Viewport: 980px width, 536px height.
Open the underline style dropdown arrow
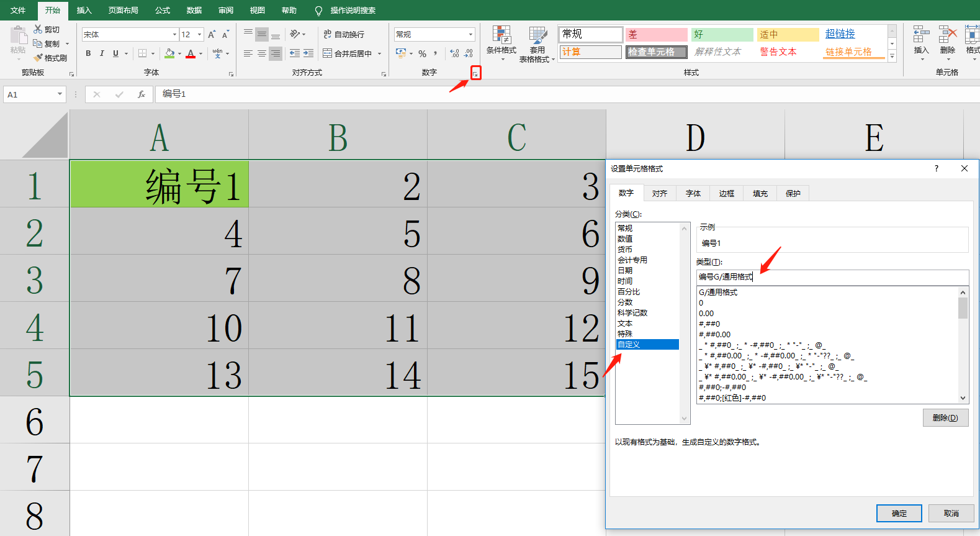(x=126, y=53)
